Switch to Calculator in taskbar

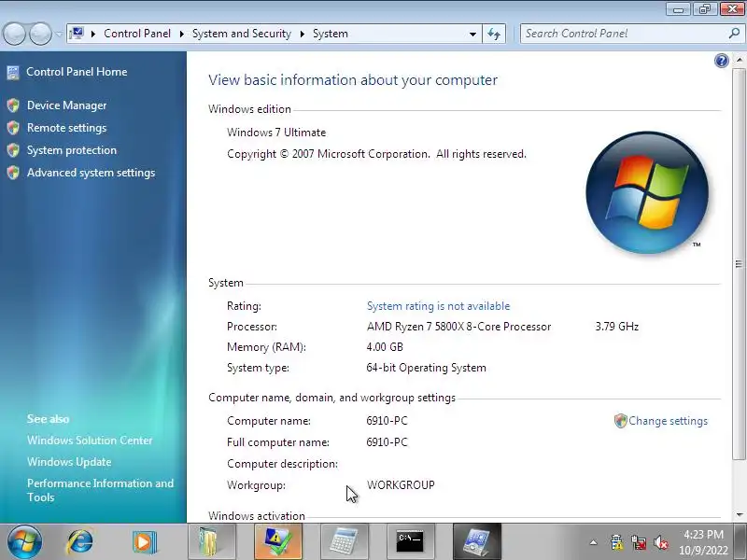click(345, 541)
